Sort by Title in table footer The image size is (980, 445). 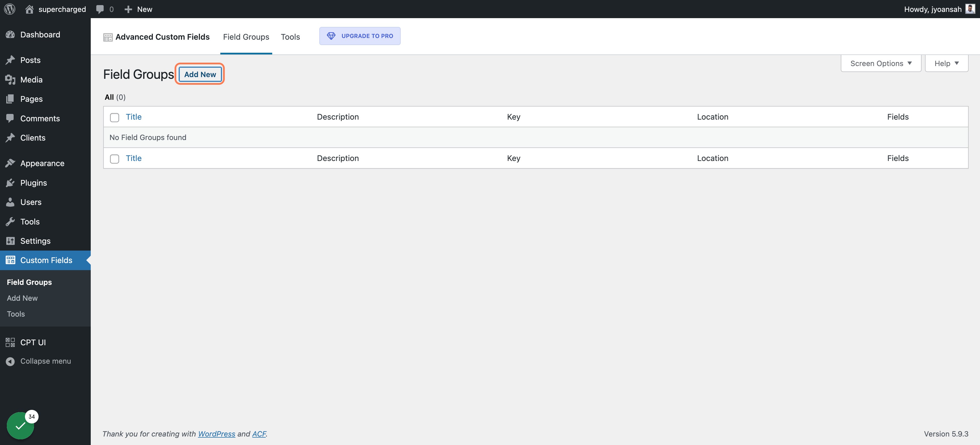pyautogui.click(x=134, y=158)
